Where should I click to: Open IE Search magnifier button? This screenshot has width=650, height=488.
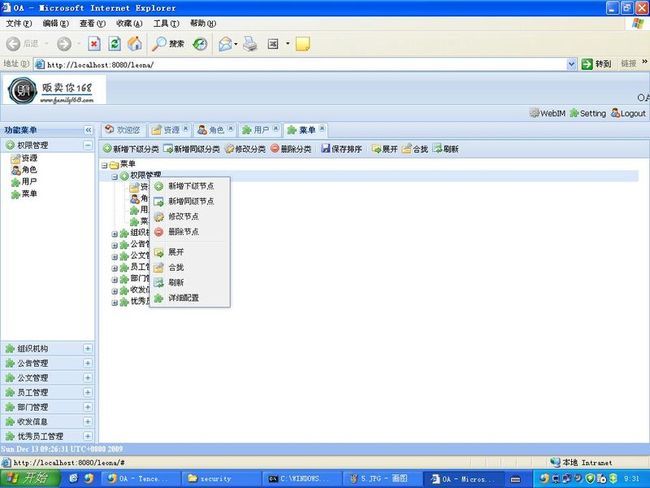167,44
